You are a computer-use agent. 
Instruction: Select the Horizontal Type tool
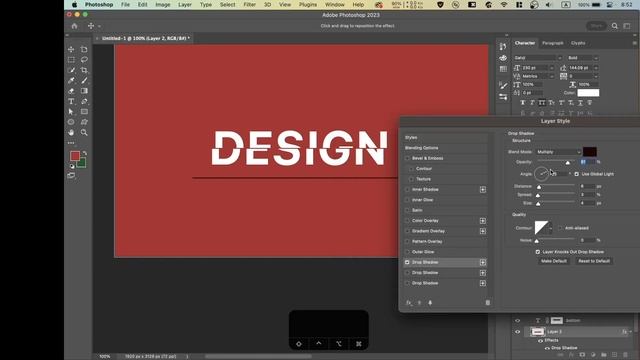[x=71, y=101]
